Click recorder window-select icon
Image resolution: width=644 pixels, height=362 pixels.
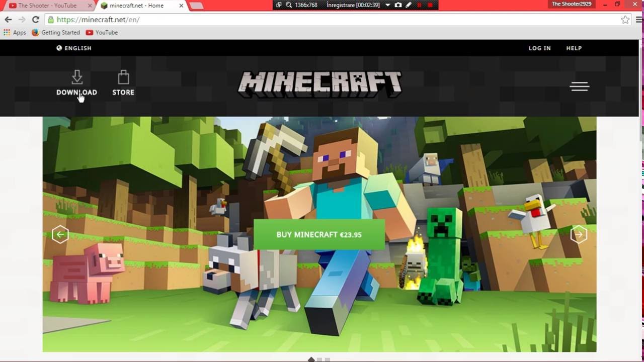(279, 5)
